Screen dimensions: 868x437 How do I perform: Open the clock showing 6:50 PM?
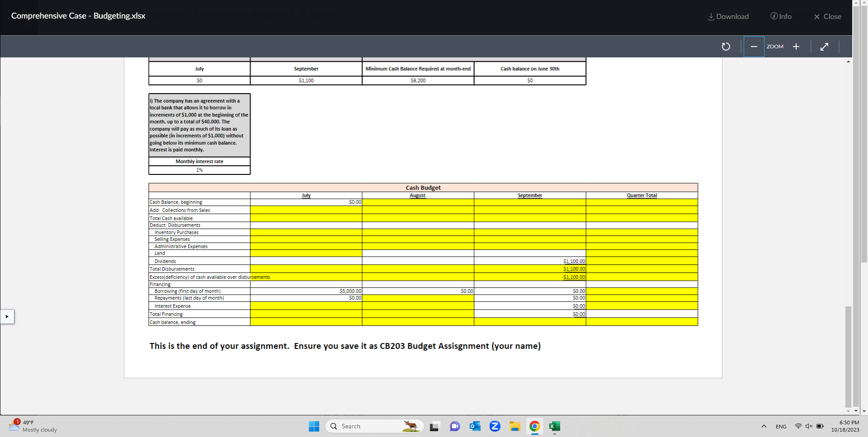(845, 426)
